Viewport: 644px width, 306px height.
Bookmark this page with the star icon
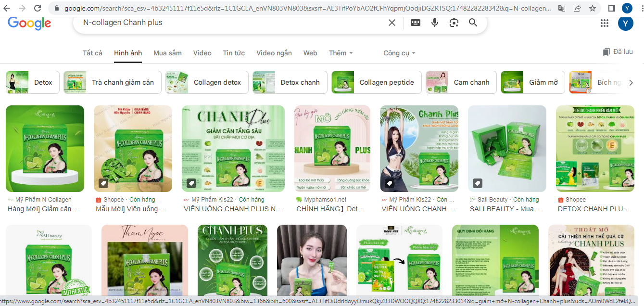pyautogui.click(x=592, y=8)
